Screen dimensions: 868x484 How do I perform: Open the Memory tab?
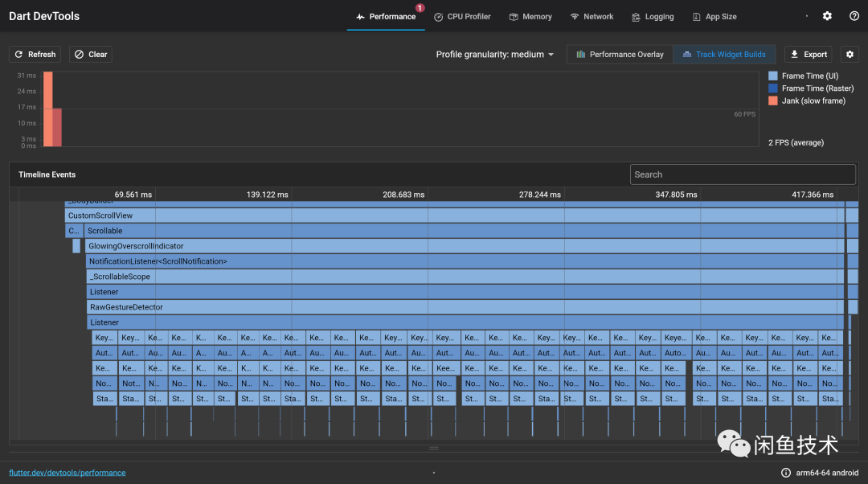tap(530, 16)
